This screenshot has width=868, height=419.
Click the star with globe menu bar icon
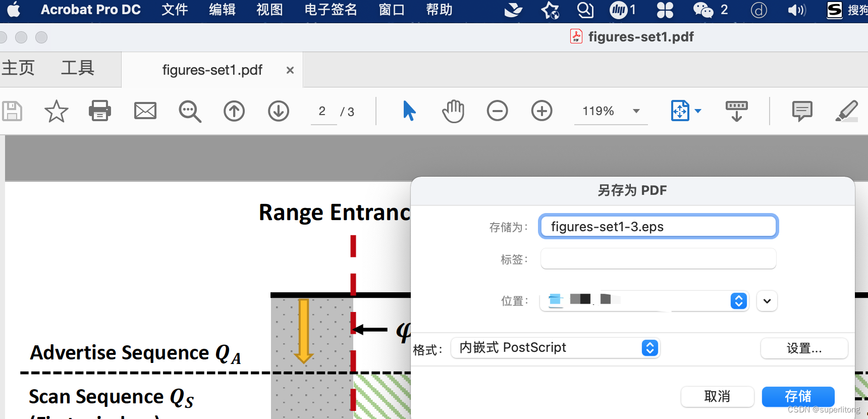(550, 10)
